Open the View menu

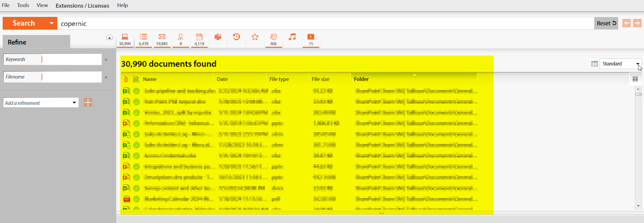tap(42, 5)
